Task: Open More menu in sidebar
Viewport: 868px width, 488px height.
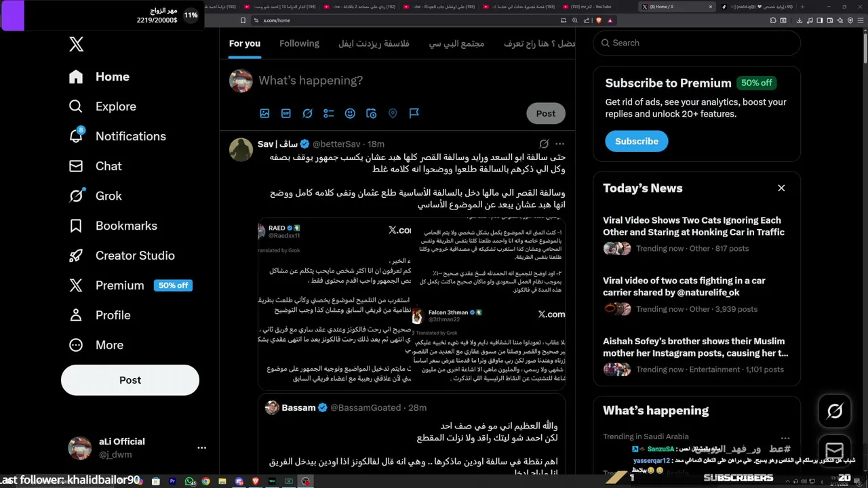Action: click(96, 345)
